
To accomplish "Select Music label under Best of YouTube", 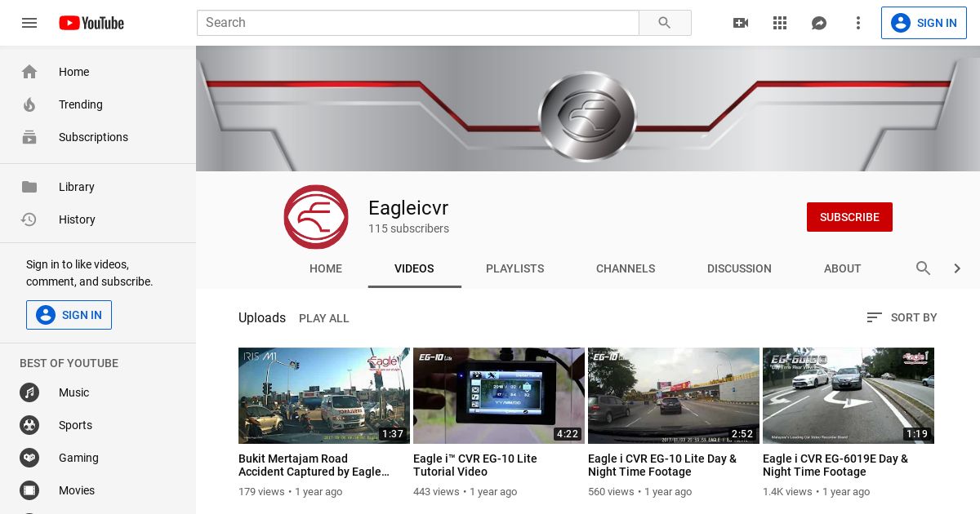I will pos(73,392).
